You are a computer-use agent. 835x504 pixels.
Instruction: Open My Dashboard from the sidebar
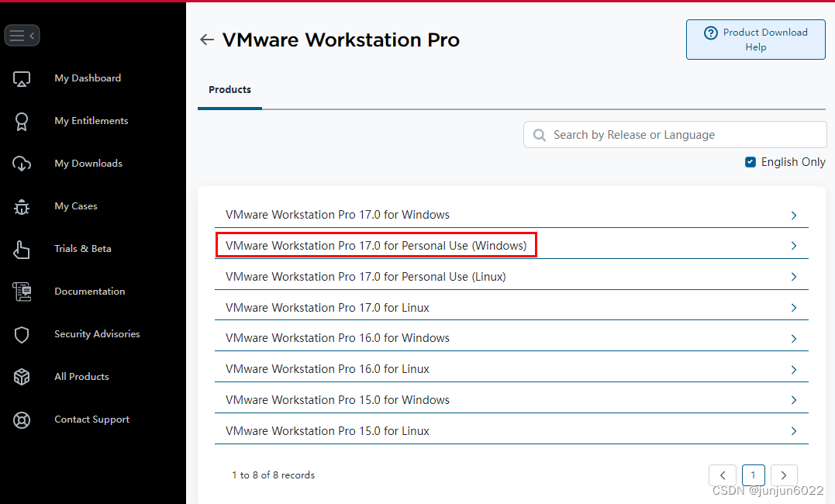coord(88,78)
